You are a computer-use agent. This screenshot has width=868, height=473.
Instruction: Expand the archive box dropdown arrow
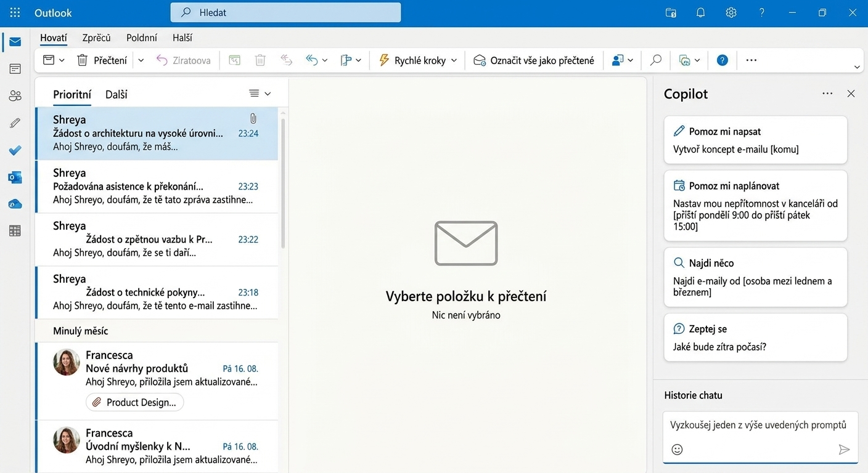(62, 60)
